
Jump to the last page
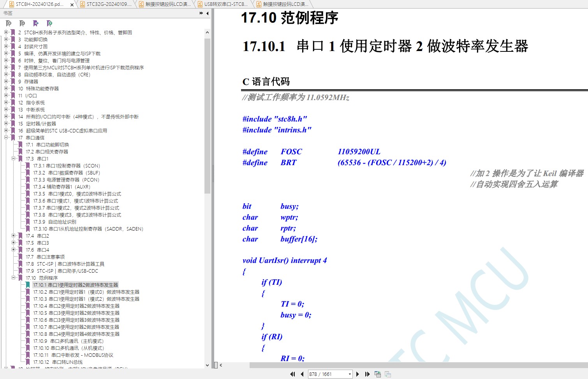[x=367, y=374]
